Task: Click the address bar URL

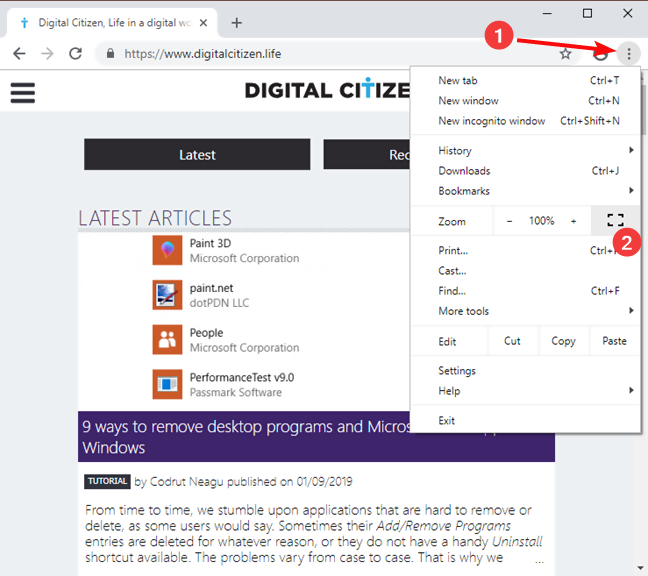Action: pyautogui.click(x=202, y=54)
